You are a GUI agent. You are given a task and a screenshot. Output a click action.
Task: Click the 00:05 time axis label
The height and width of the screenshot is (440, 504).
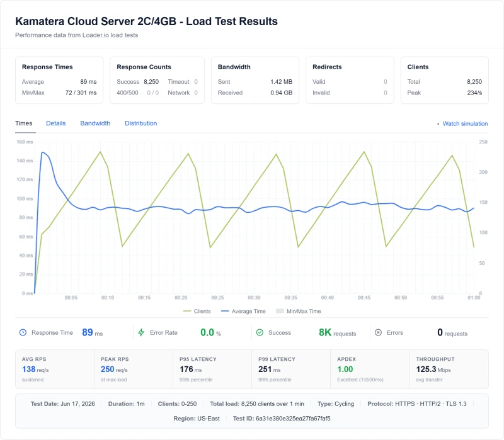(x=71, y=298)
